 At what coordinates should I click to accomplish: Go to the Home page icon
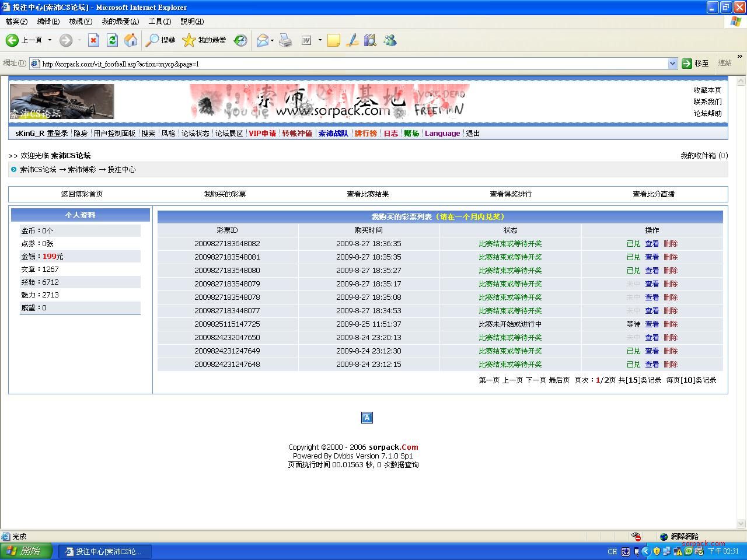tap(131, 40)
